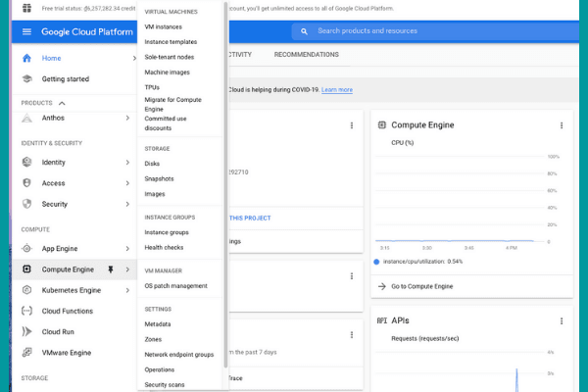Viewport: 588px width, 392px height.
Task: Choose TPUs in the submenu
Action: (x=152, y=87)
